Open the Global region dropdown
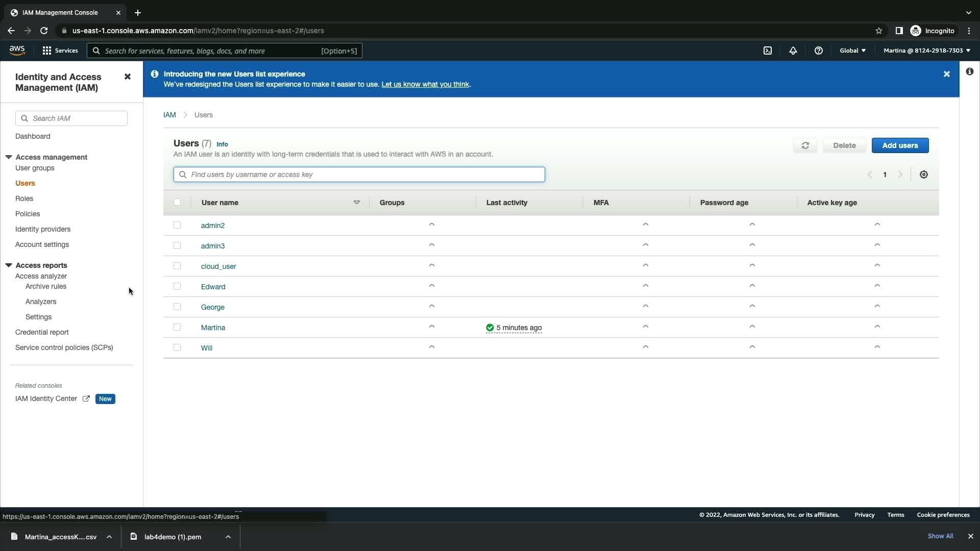Image resolution: width=980 pixels, height=551 pixels. point(852,51)
